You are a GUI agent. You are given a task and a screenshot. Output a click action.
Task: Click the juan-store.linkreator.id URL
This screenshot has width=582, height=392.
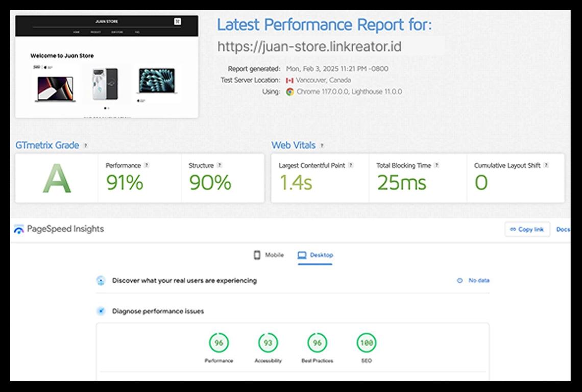pyautogui.click(x=309, y=46)
